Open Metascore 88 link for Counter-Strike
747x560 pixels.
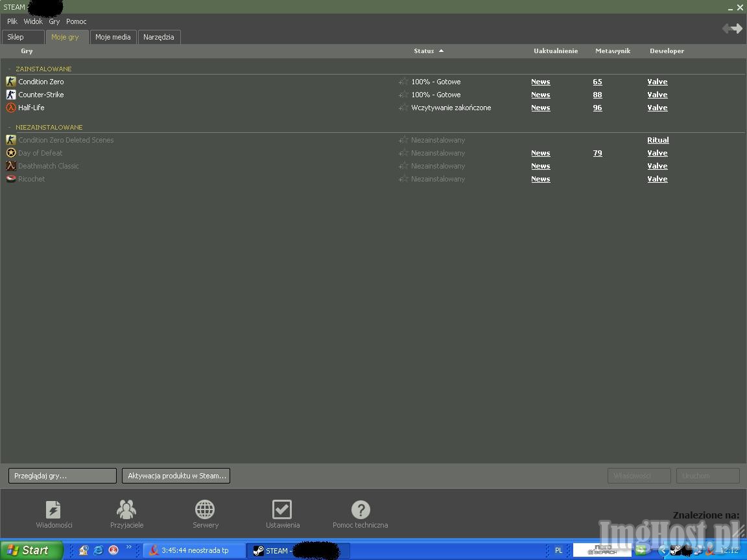597,95
